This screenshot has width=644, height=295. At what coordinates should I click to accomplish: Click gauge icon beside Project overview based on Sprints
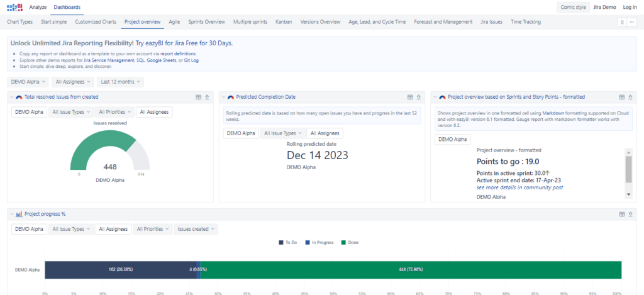coord(442,97)
